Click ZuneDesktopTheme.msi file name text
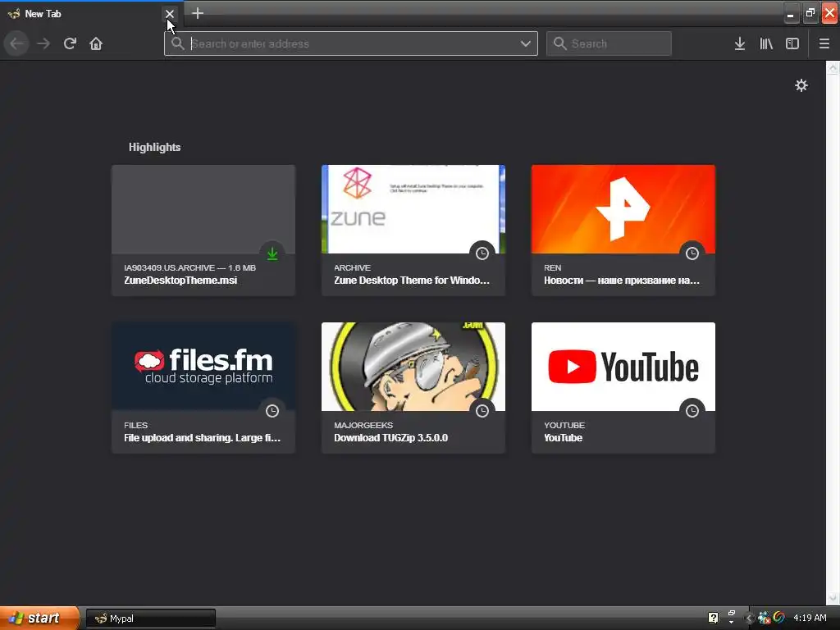Image resolution: width=840 pixels, height=630 pixels. pos(180,281)
